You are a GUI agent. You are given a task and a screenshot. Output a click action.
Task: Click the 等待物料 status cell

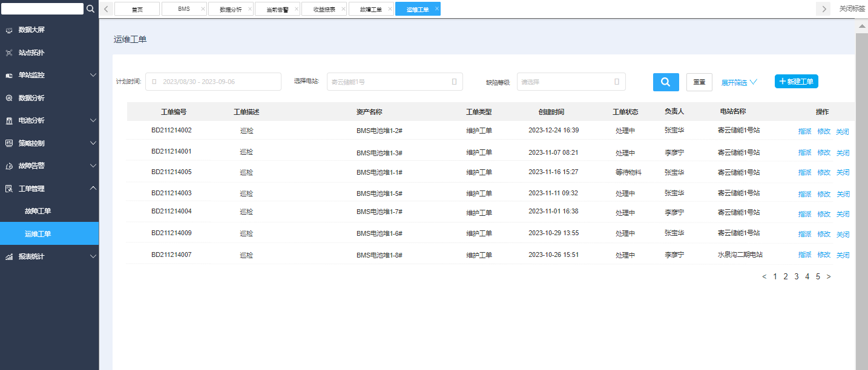coord(628,172)
